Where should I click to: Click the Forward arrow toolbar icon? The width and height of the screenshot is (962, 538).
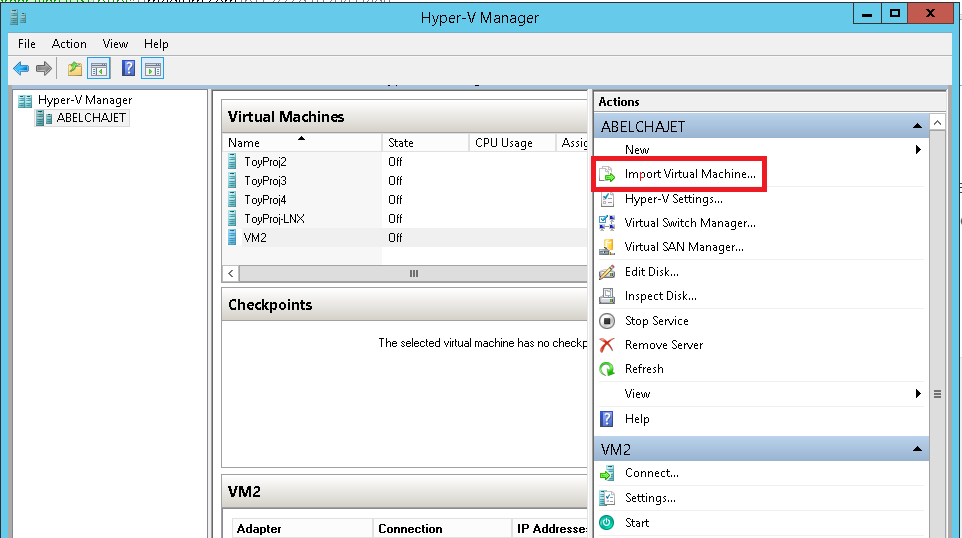(44, 69)
